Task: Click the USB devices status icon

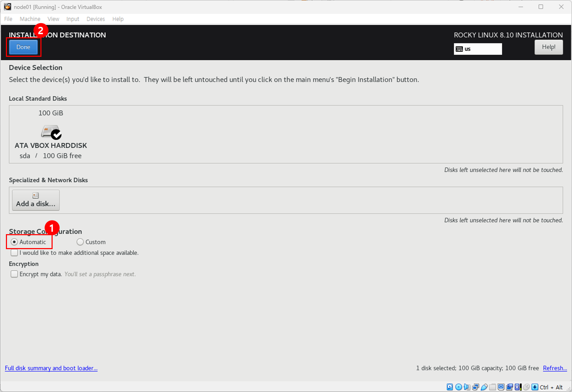Action: tap(484, 387)
